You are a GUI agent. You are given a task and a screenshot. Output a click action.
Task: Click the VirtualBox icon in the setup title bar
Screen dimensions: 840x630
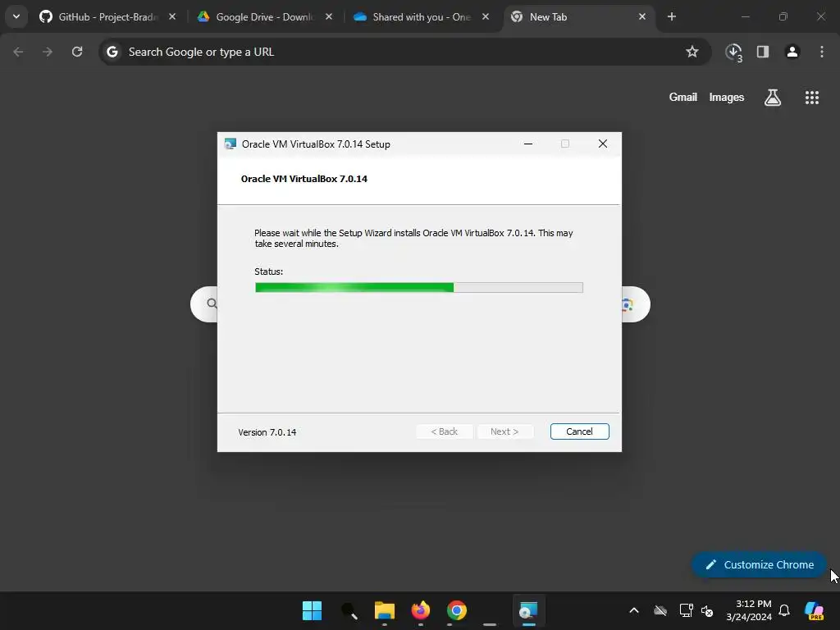231,144
